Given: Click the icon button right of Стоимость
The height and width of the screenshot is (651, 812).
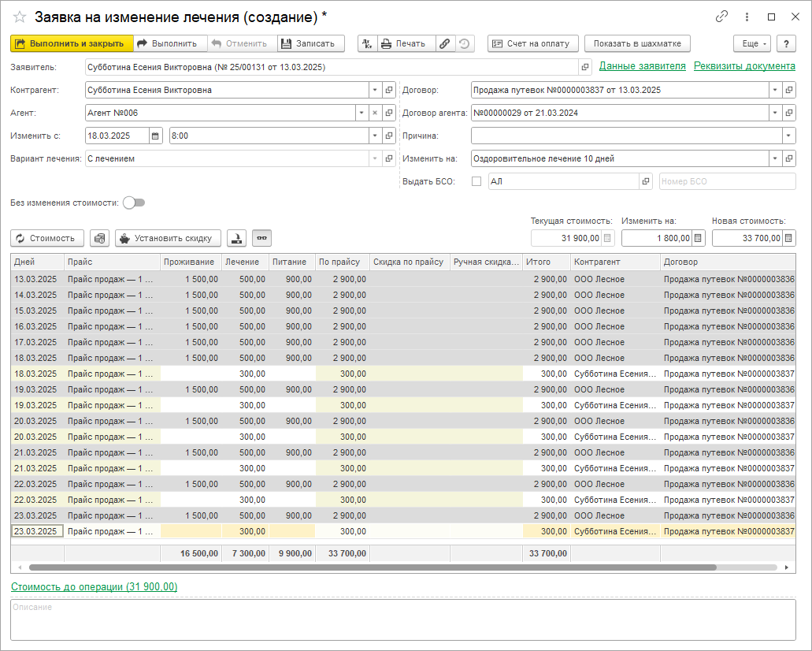Looking at the screenshot, I should (x=99, y=238).
